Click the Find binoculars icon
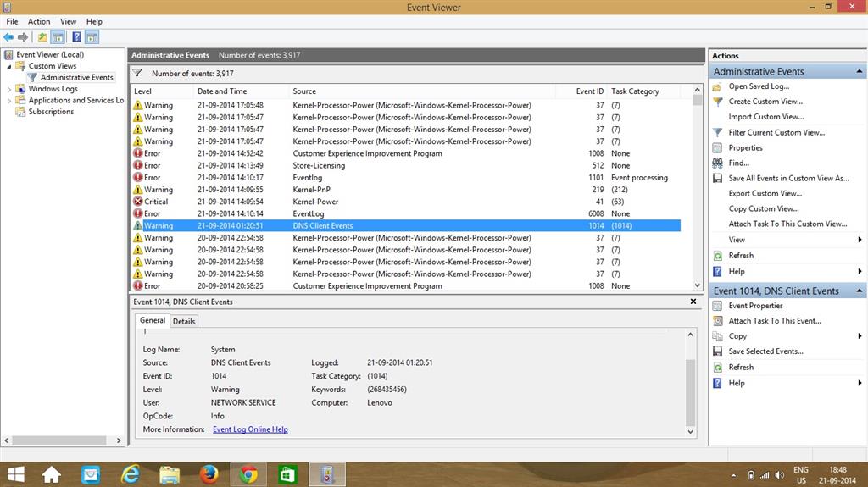 click(717, 163)
